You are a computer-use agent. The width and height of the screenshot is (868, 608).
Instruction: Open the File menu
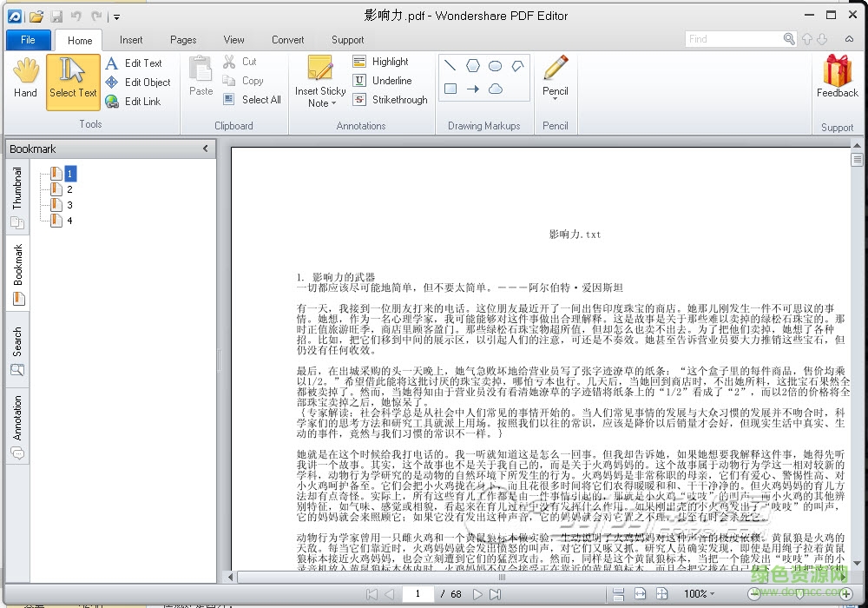click(28, 40)
